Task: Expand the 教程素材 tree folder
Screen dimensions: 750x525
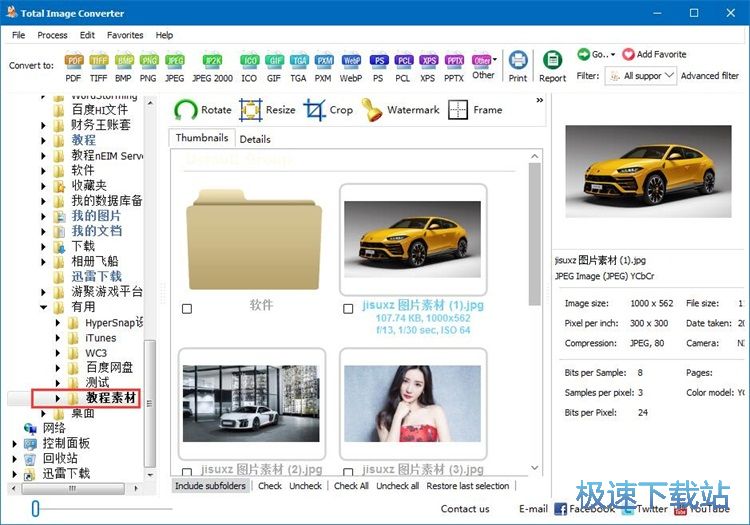Action: click(x=58, y=398)
